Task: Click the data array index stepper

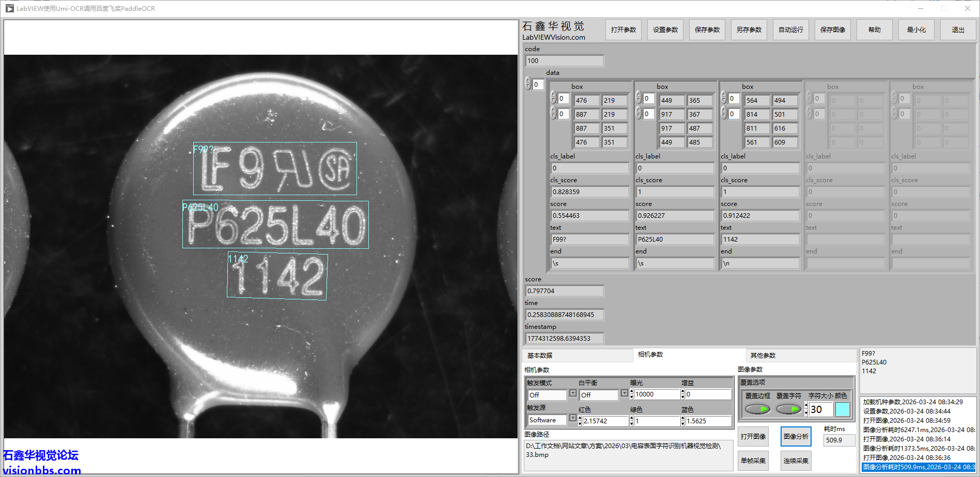Action: pos(528,84)
